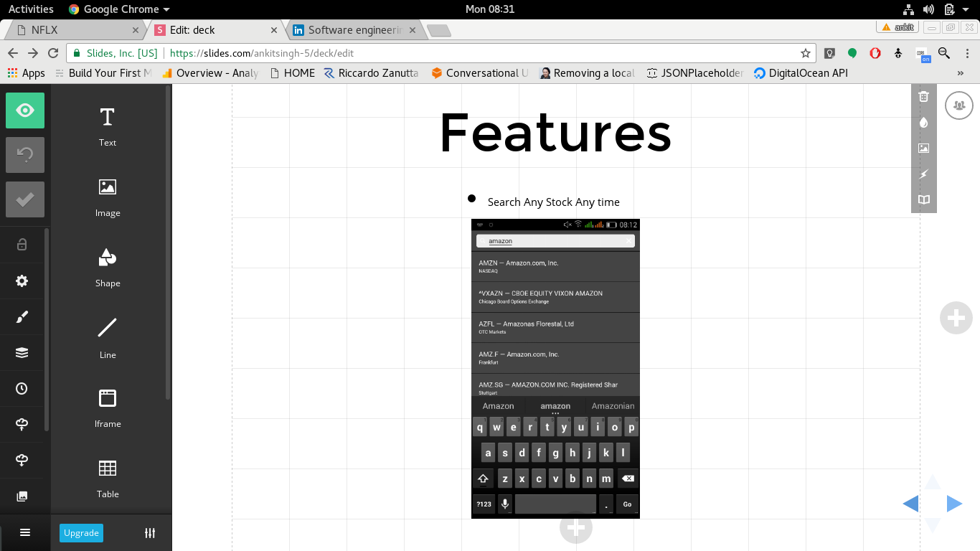The width and height of the screenshot is (980, 551).
Task: Reload the page
Action: (x=53, y=53)
